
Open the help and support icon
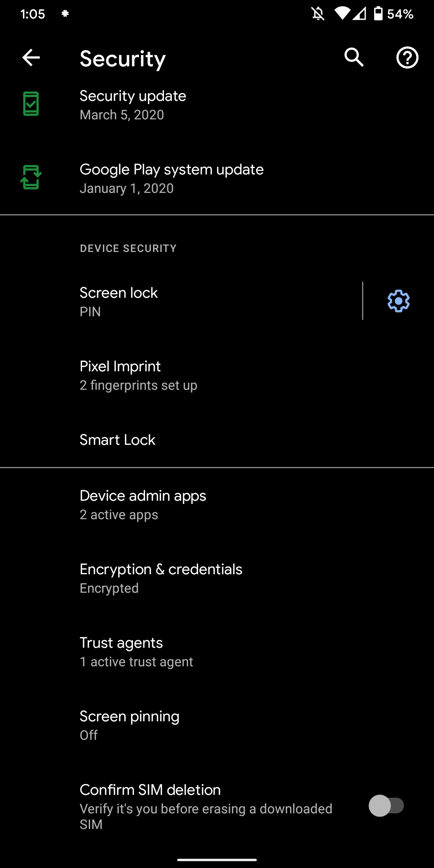click(x=407, y=58)
